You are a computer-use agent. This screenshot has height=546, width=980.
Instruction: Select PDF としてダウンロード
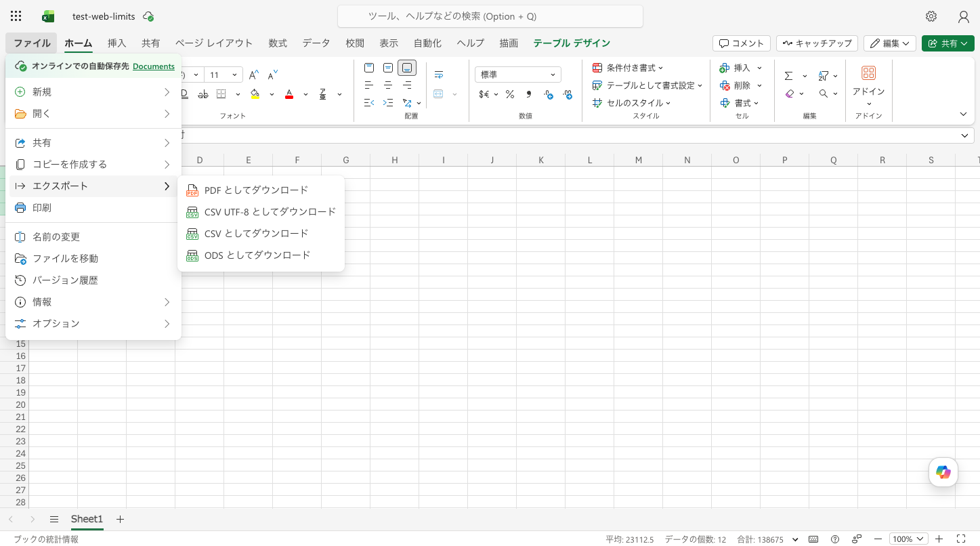[261, 190]
